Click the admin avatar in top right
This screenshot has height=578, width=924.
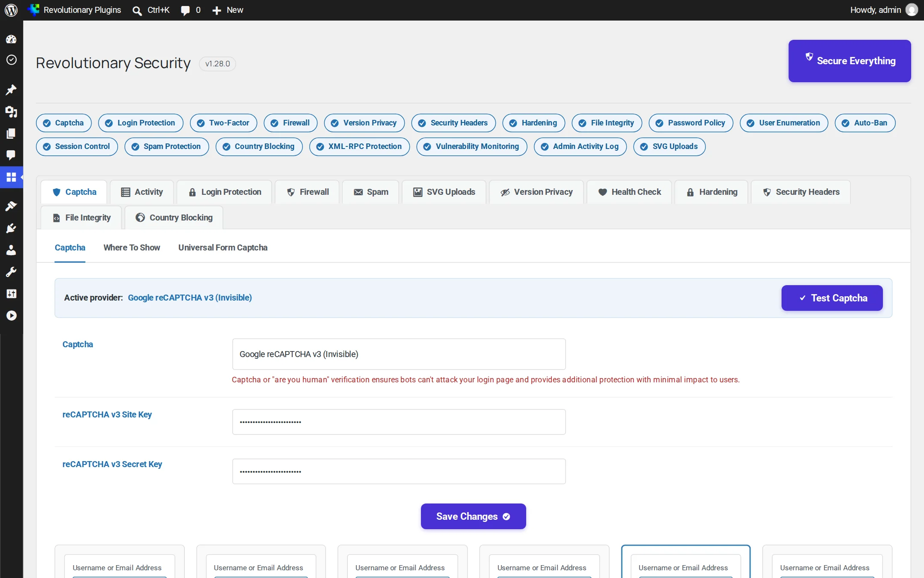(912, 10)
